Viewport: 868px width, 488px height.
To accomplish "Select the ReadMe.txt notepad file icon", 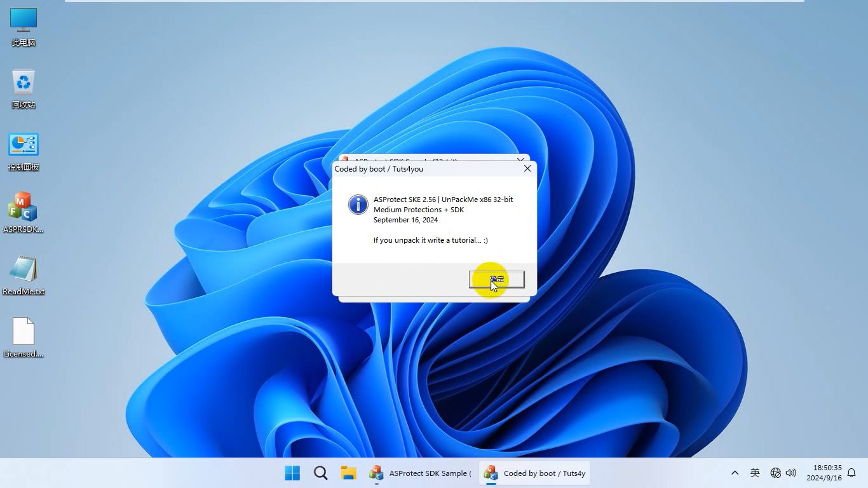I will click(24, 276).
